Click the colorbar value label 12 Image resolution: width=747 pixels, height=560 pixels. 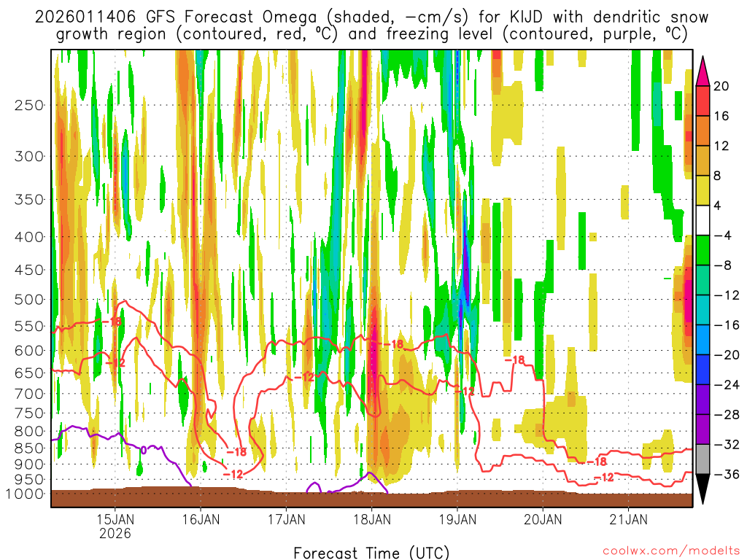[721, 146]
